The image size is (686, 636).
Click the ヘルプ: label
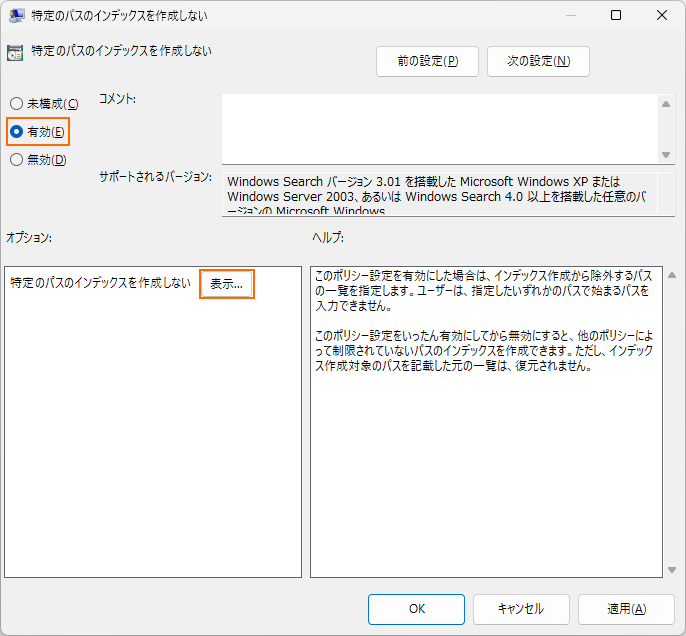pos(328,238)
